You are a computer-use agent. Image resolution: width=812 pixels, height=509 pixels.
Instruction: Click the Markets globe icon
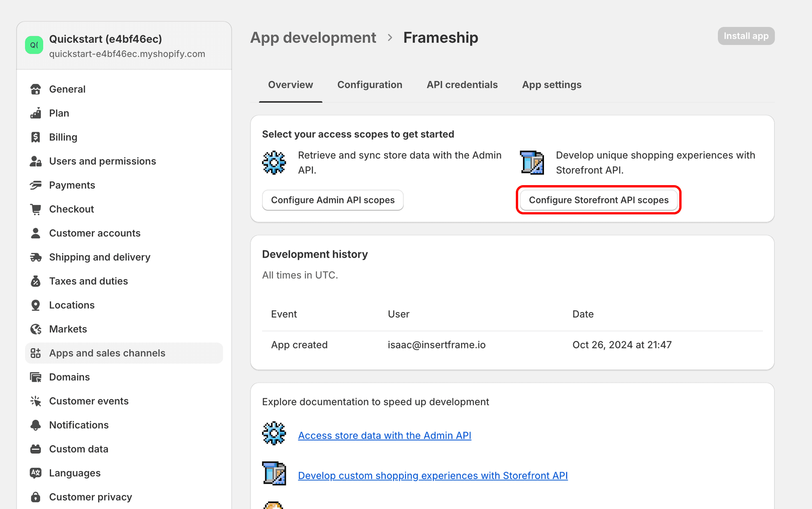[36, 329]
